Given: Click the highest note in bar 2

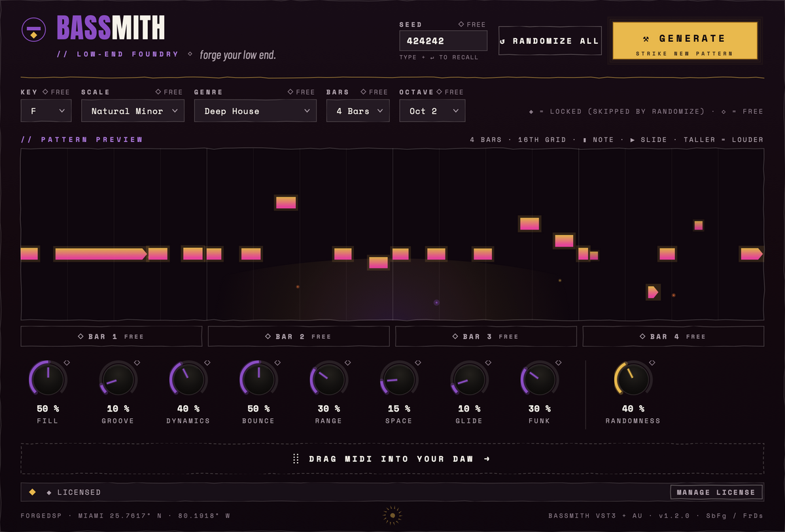Looking at the screenshot, I should point(286,202).
